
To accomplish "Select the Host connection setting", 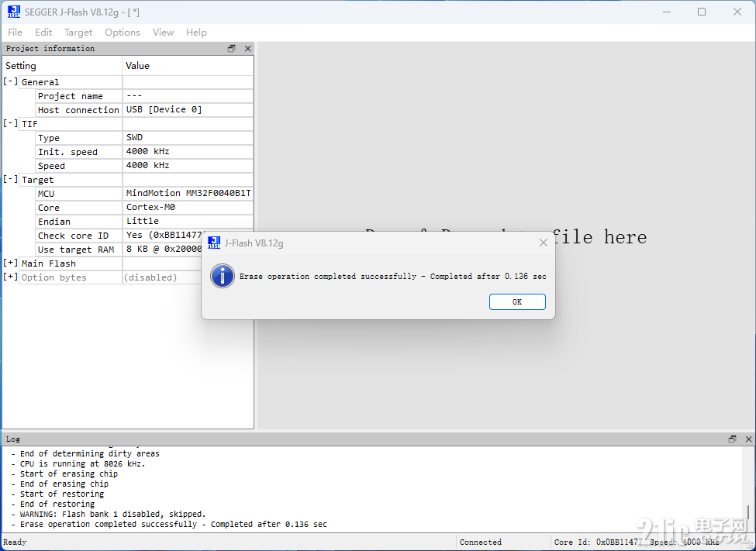I will 78,110.
